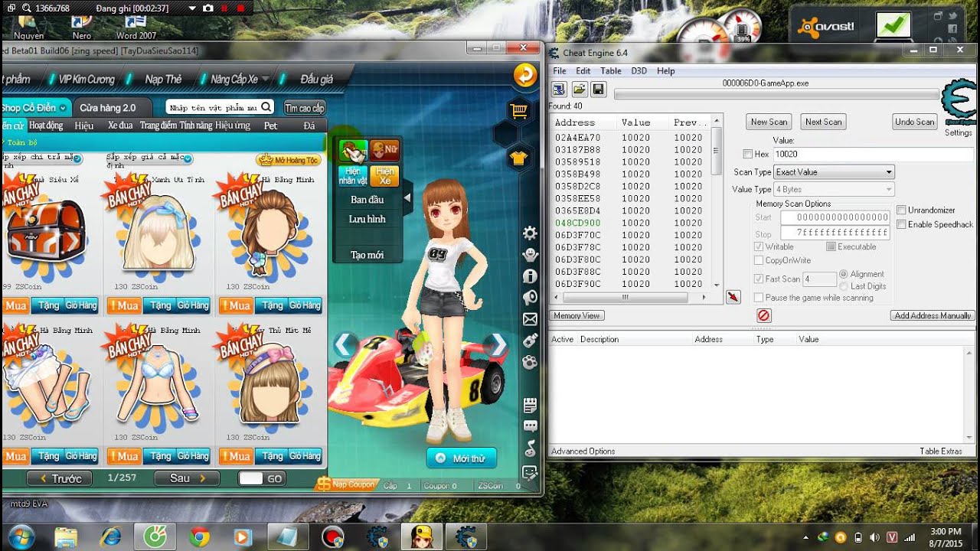Enable the Hex checkbox
The height and width of the screenshot is (551, 980).
748,154
